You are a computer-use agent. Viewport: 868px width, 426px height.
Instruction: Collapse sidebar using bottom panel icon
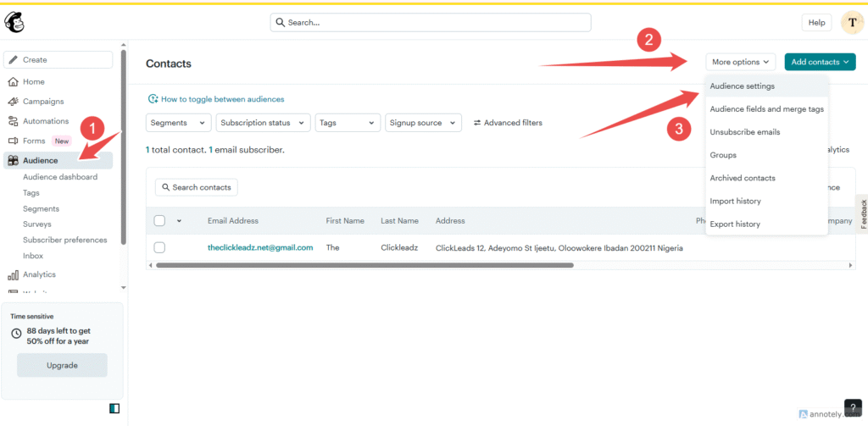coord(114,408)
